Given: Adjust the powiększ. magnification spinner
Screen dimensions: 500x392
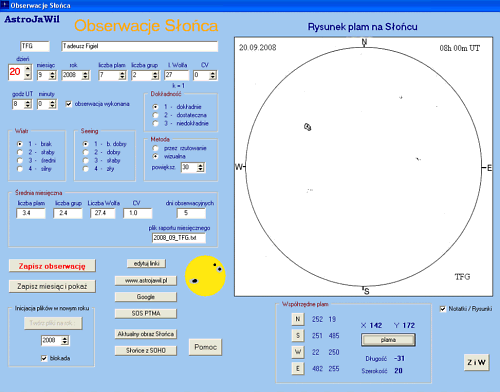Looking at the screenshot, I should [200, 167].
